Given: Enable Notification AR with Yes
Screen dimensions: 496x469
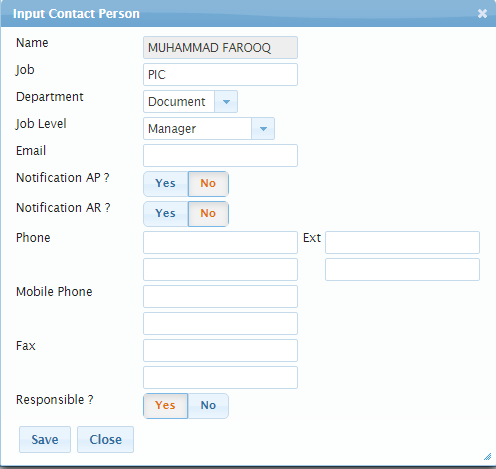Looking at the screenshot, I should click(x=166, y=214).
